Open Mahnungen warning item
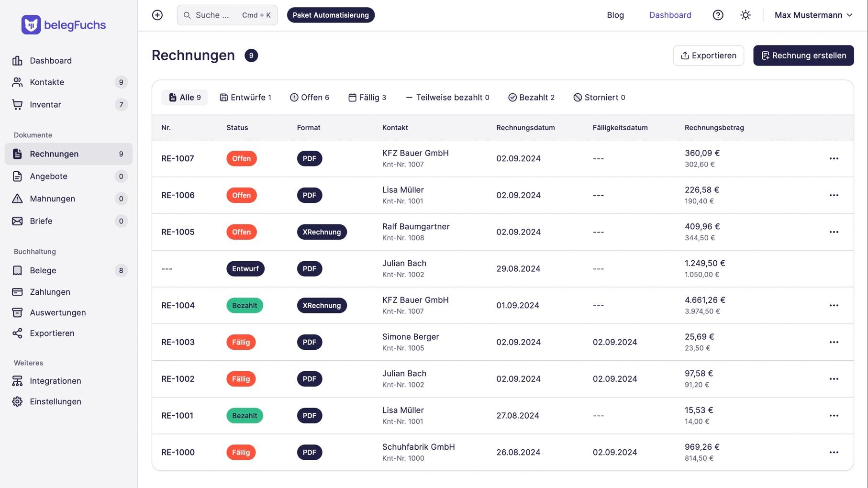 pyautogui.click(x=68, y=199)
